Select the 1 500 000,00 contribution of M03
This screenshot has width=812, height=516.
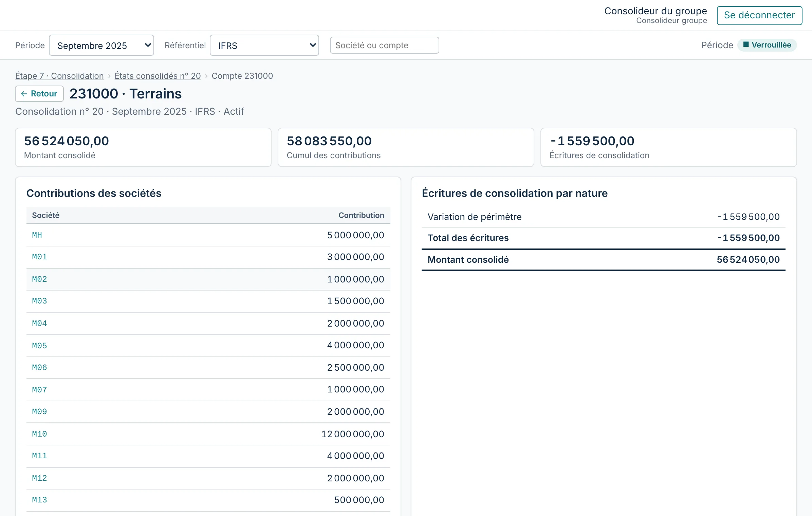coord(355,301)
